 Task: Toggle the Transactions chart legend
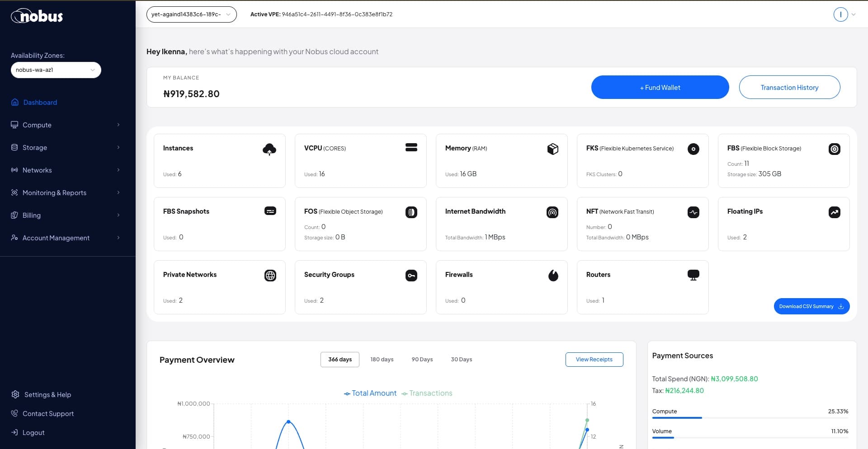[427, 393]
